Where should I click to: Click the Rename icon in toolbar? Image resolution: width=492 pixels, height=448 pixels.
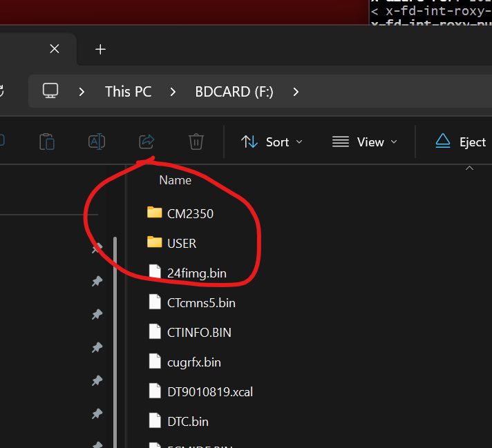tap(97, 142)
